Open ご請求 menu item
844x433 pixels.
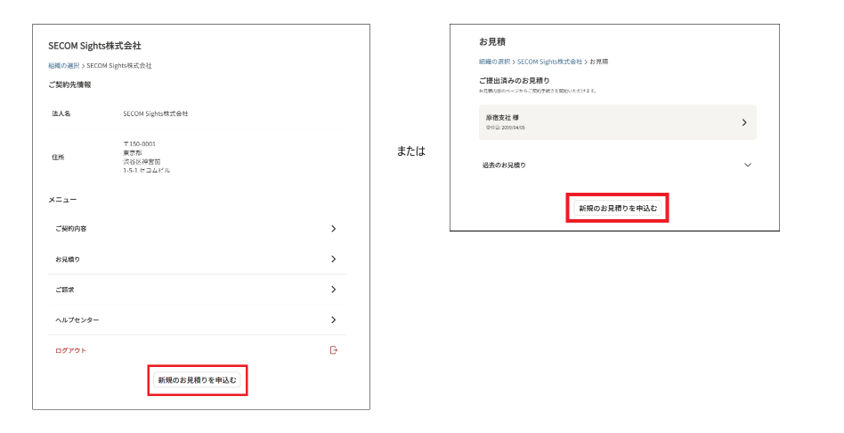coord(197,290)
